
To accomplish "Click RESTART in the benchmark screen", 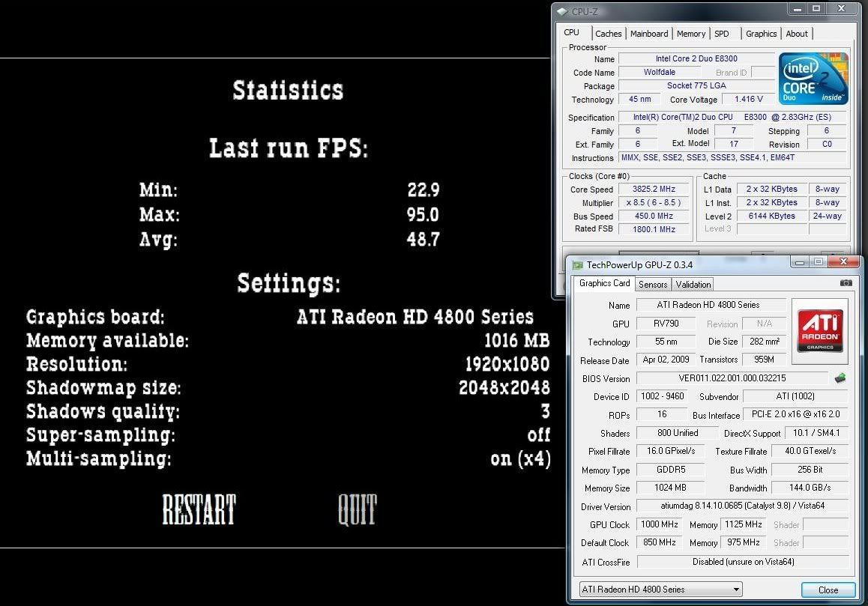I will 199,509.
